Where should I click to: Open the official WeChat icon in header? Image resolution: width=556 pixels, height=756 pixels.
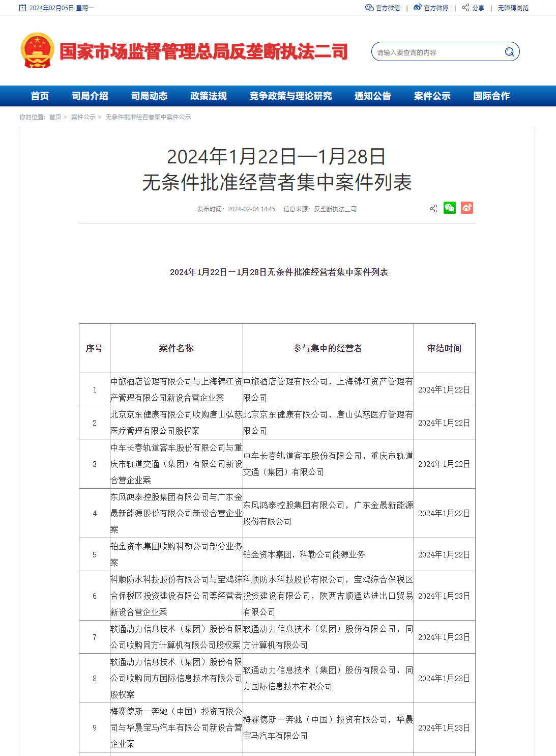[x=369, y=8]
